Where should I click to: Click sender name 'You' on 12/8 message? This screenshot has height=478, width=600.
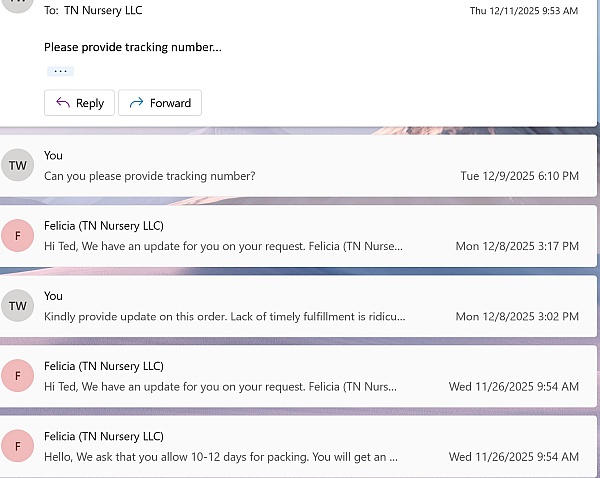53,295
